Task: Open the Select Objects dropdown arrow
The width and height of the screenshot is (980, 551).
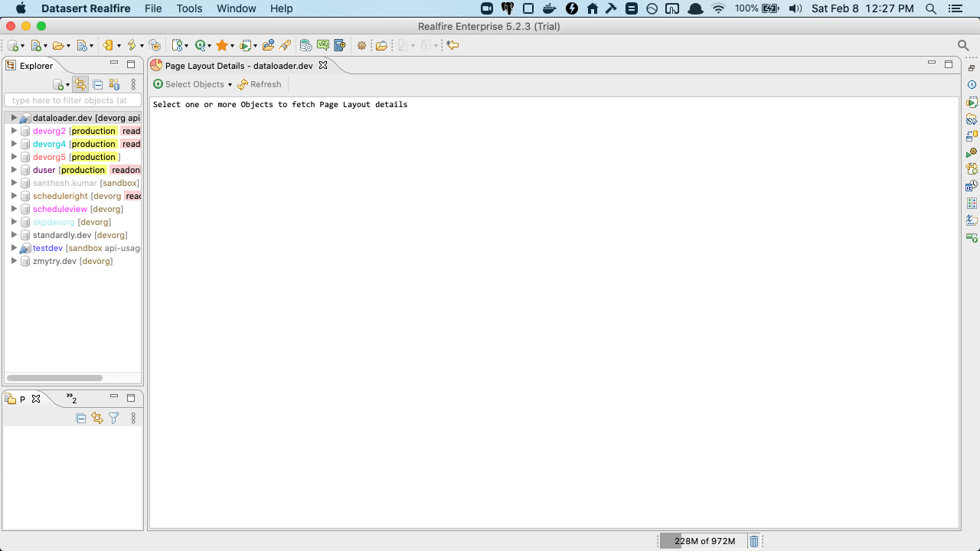Action: coord(230,85)
